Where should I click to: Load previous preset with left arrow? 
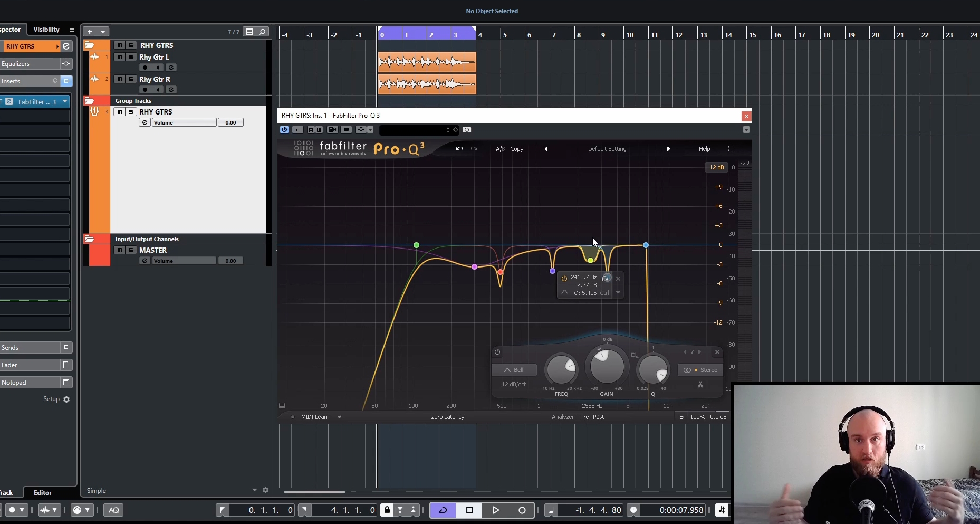[546, 149]
